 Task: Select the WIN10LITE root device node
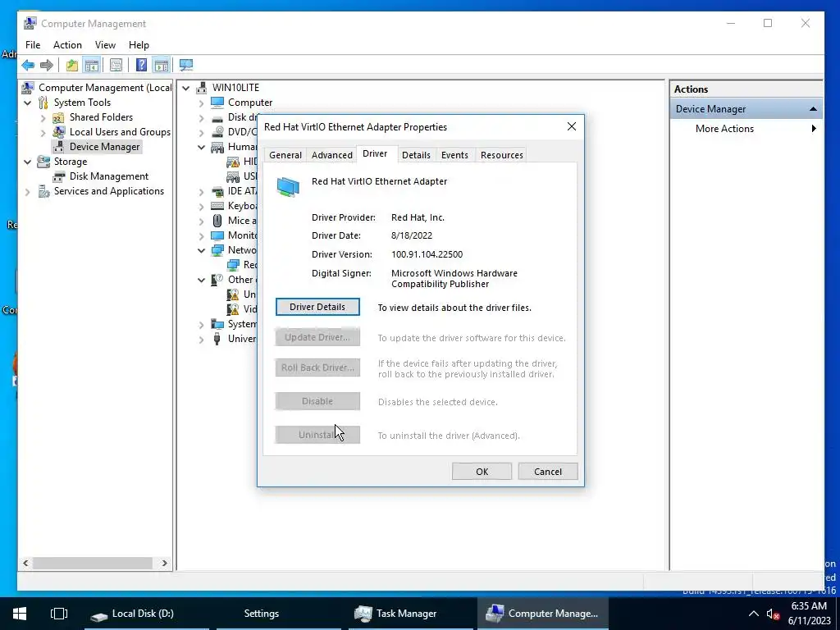(x=235, y=87)
